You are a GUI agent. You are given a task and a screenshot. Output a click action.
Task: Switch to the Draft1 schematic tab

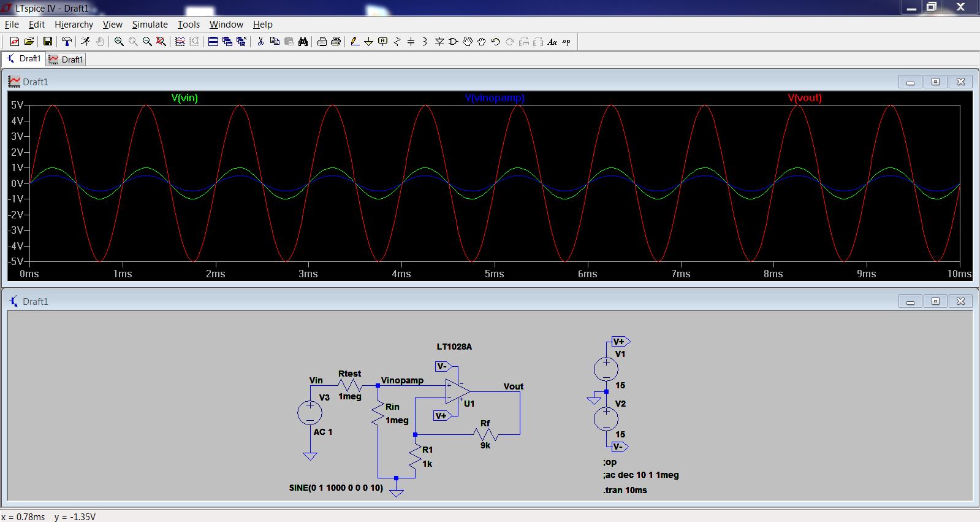[23, 59]
